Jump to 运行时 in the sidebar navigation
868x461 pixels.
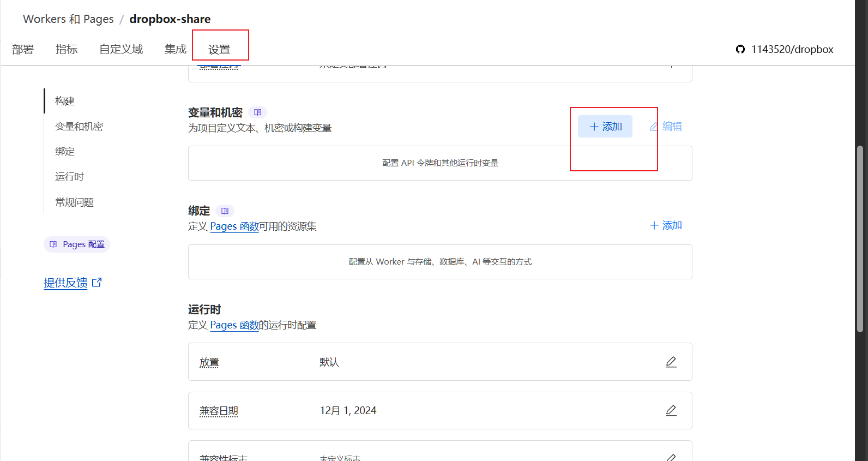click(x=69, y=177)
